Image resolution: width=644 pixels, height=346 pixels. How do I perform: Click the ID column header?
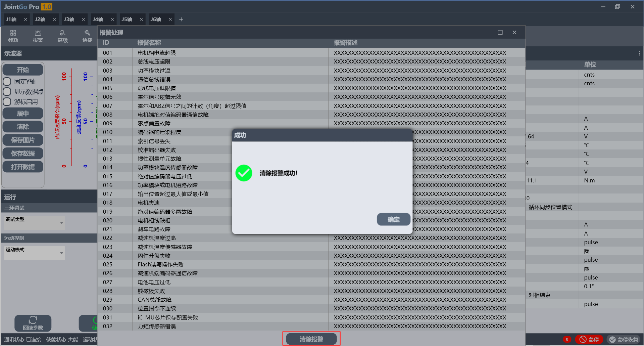[x=106, y=43]
